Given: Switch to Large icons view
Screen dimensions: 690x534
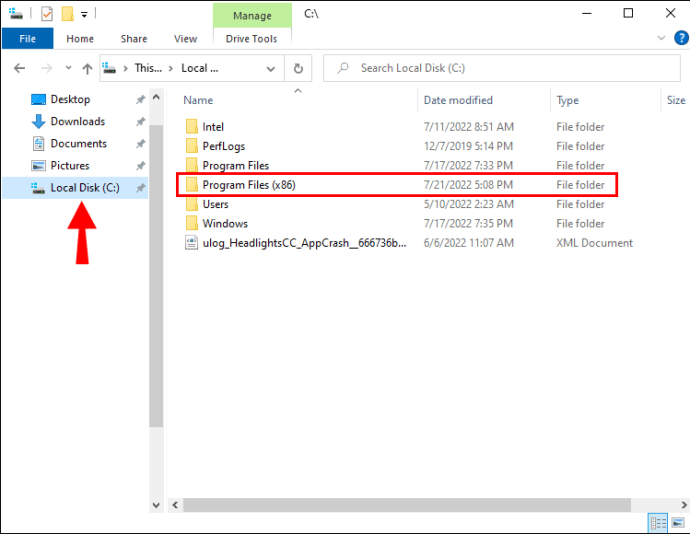Looking at the screenshot, I should (678, 523).
